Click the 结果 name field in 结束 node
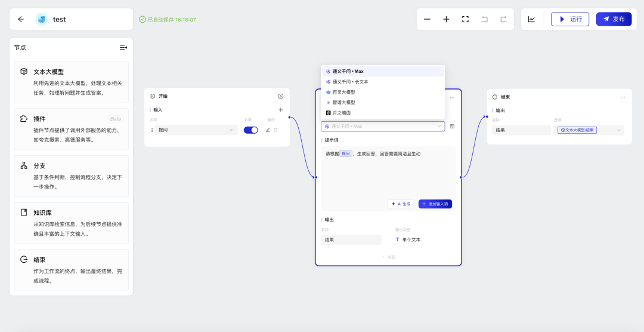 (522, 130)
